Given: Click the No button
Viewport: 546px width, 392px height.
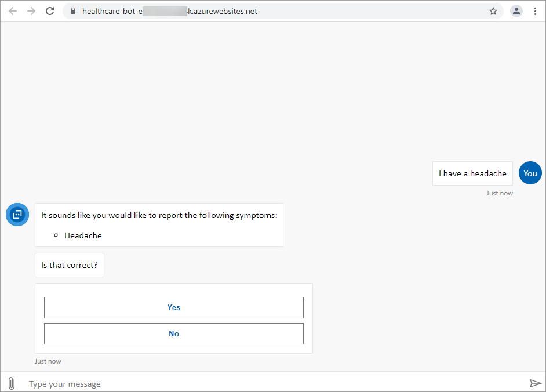Looking at the screenshot, I should click(173, 333).
